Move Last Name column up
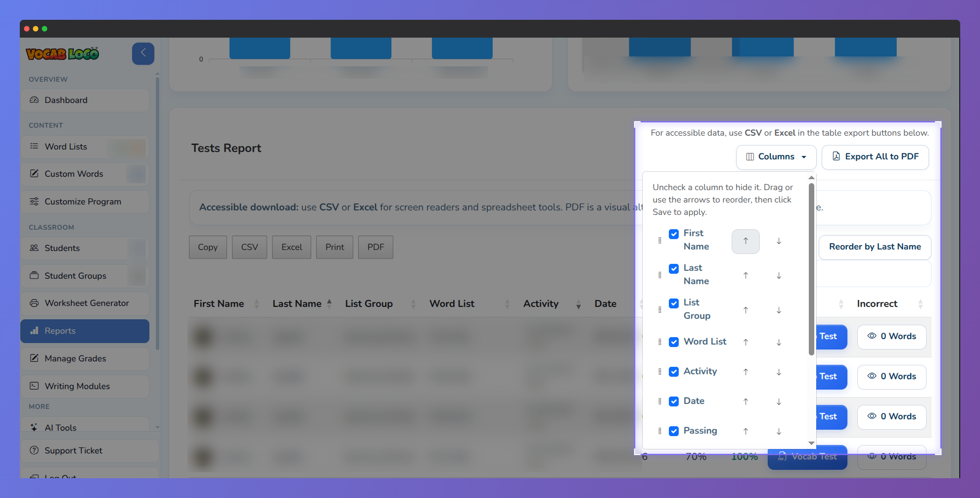The image size is (980, 498). [x=746, y=276]
